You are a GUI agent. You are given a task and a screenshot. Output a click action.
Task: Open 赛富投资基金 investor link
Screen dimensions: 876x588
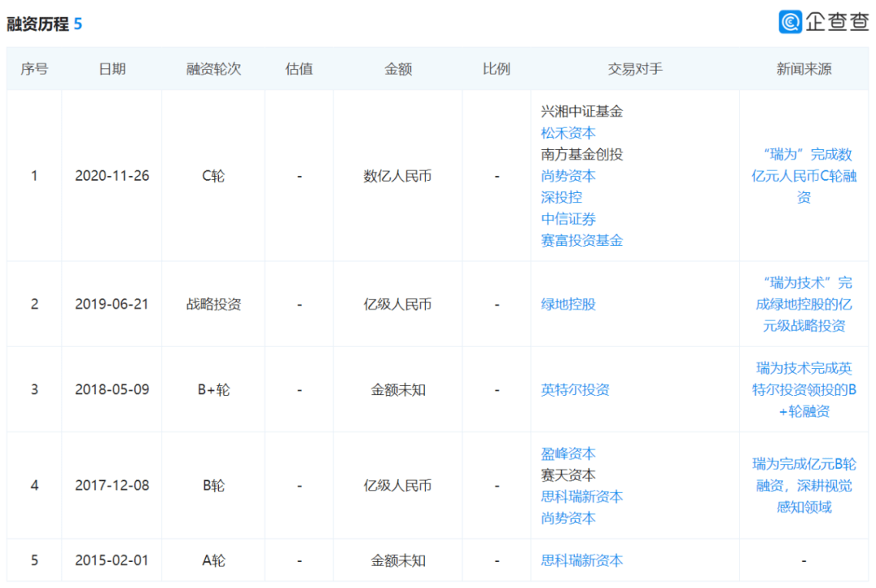click(582, 240)
